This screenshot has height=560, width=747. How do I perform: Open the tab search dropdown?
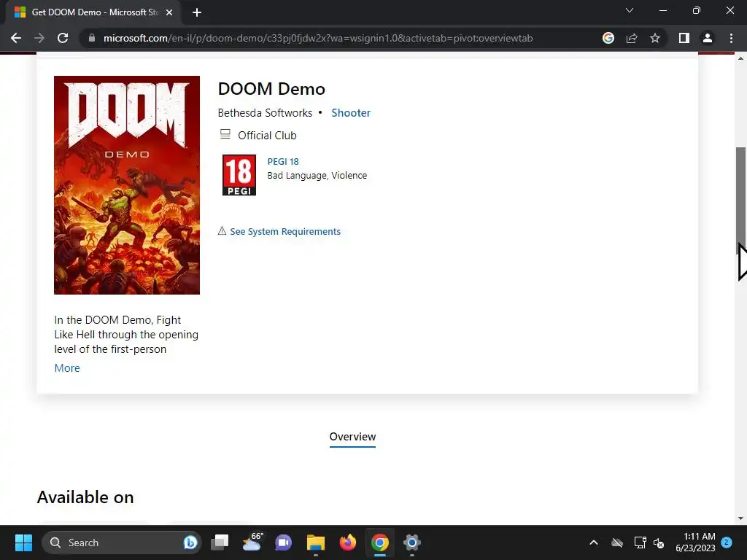630,10
